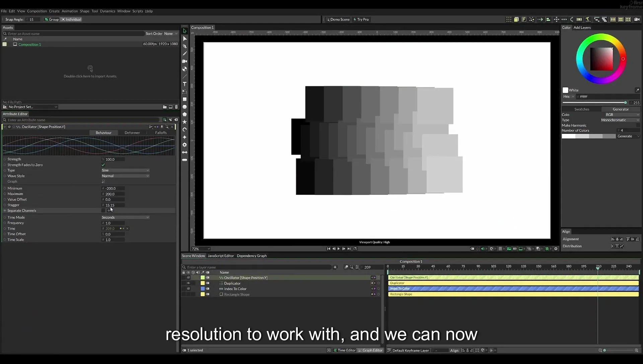Select the Ellipse shape tool
This screenshot has width=643, height=364.
(x=185, y=107)
